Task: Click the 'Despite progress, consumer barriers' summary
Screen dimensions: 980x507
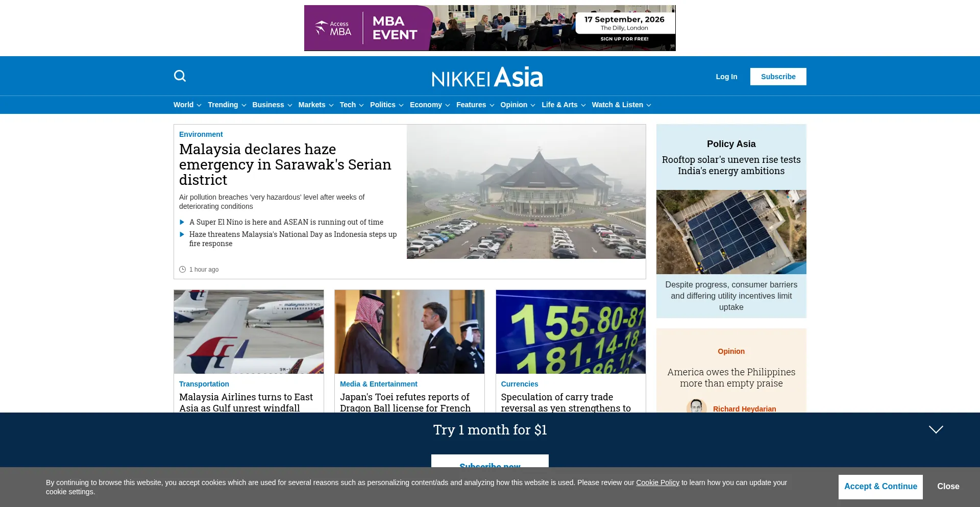Action: (731, 296)
